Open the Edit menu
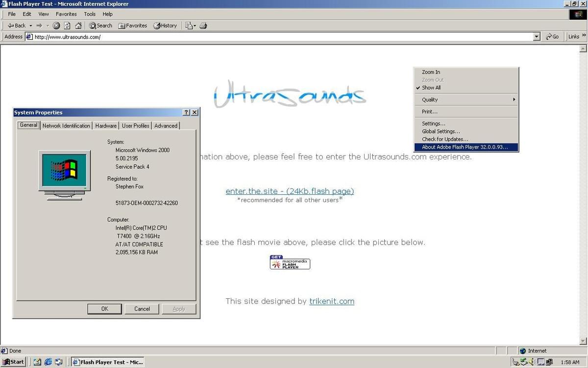The height and width of the screenshot is (368, 588). (27, 14)
